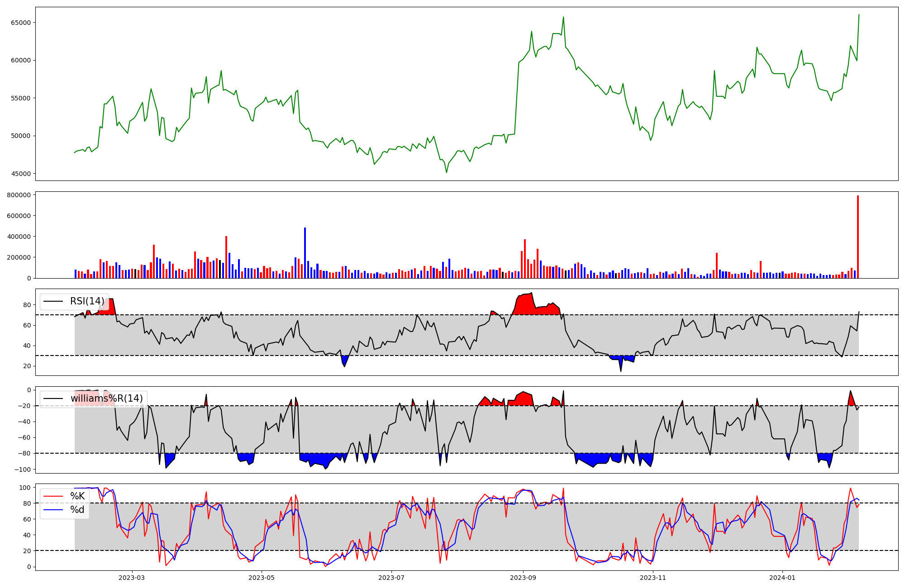Click the blue %d line swatch in legend
905x588 pixels.
(x=53, y=510)
